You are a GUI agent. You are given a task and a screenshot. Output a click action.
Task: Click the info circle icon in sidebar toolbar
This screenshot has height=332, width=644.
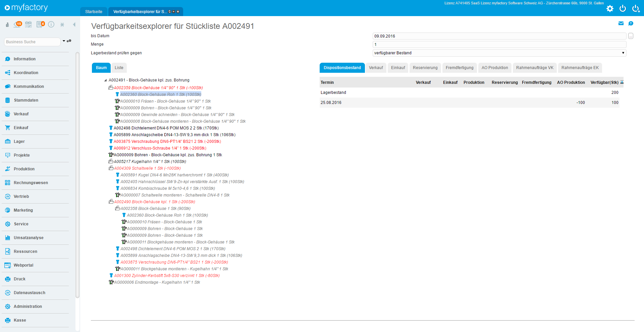click(51, 24)
